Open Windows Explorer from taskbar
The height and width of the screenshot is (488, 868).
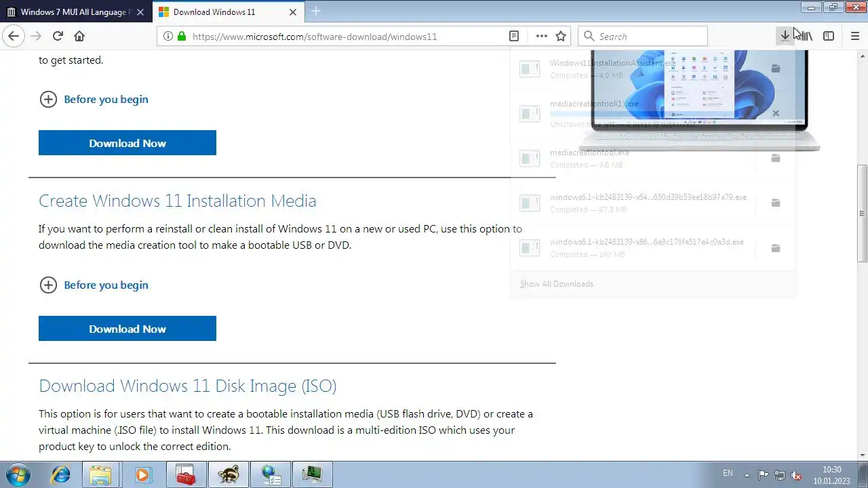point(100,474)
